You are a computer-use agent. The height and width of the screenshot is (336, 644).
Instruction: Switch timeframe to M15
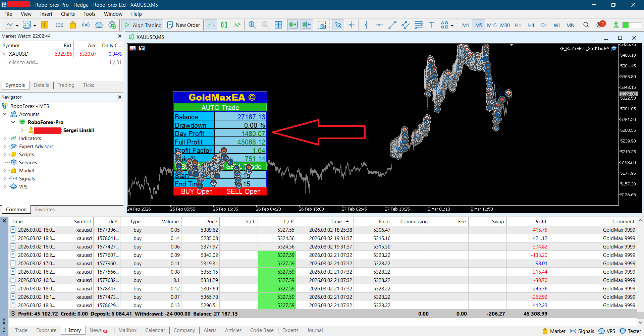492,25
